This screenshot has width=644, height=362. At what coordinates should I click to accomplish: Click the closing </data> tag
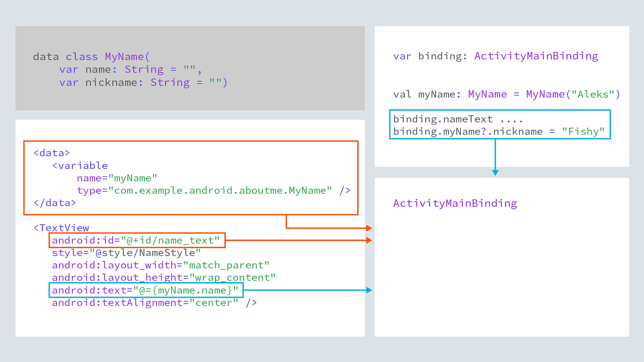[x=54, y=203]
